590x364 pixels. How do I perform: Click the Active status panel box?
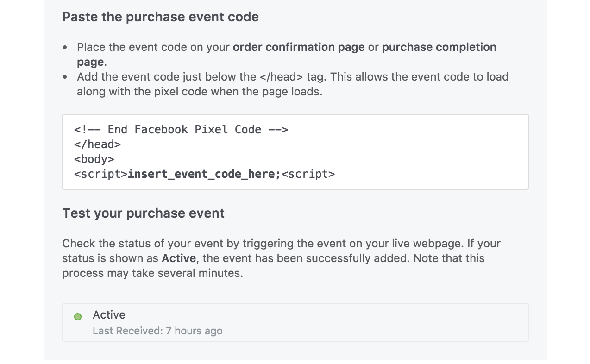pos(295,322)
